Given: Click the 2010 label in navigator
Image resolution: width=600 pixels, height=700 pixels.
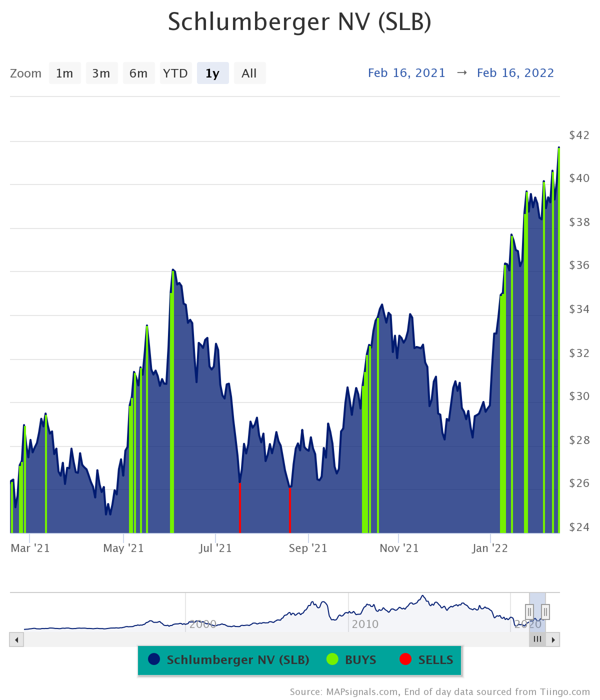Looking at the screenshot, I should pyautogui.click(x=365, y=624).
